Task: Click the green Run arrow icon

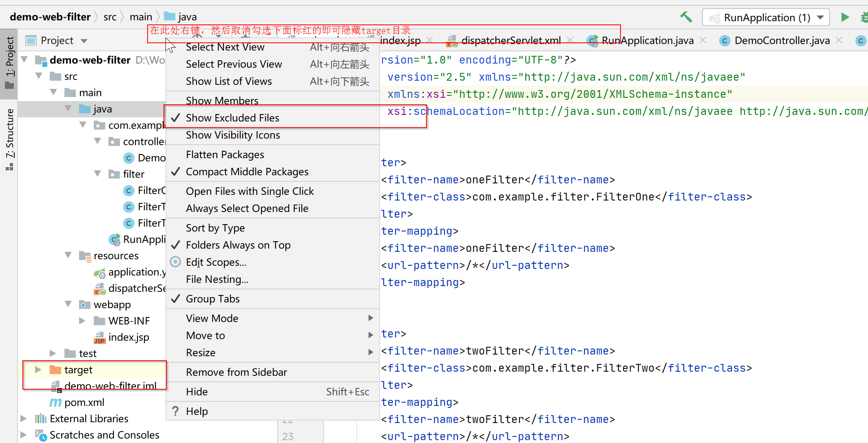Action: 845,17
